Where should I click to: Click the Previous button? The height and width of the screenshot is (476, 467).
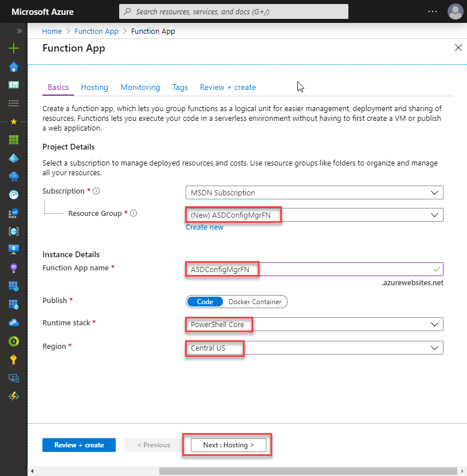(154, 445)
